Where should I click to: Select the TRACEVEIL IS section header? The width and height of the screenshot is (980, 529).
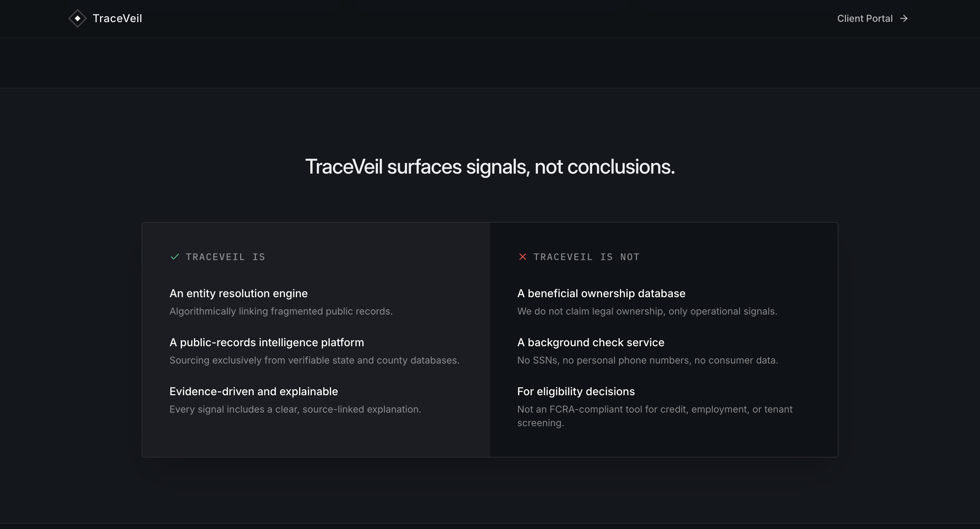tap(225, 257)
